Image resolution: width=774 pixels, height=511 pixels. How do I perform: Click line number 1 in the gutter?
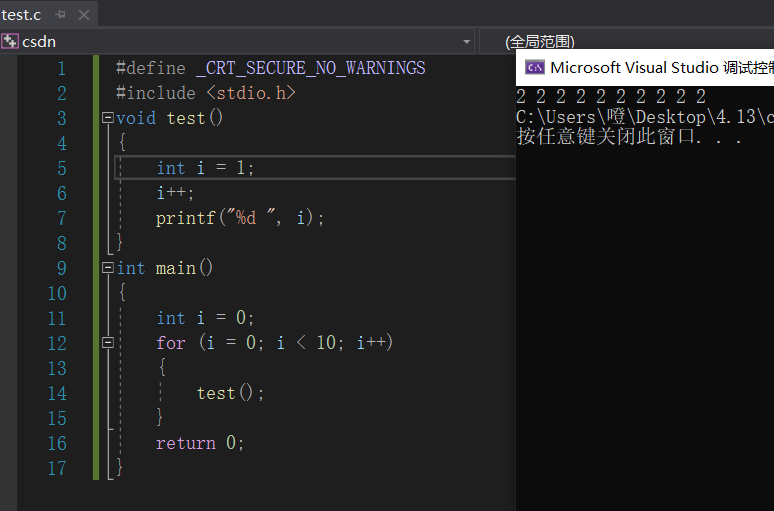point(61,68)
